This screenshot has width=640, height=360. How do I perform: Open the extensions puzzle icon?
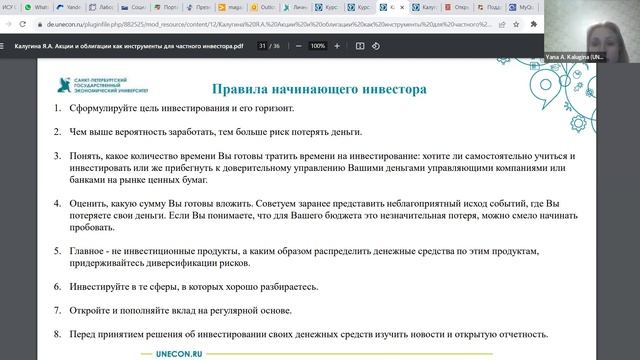coord(533,24)
